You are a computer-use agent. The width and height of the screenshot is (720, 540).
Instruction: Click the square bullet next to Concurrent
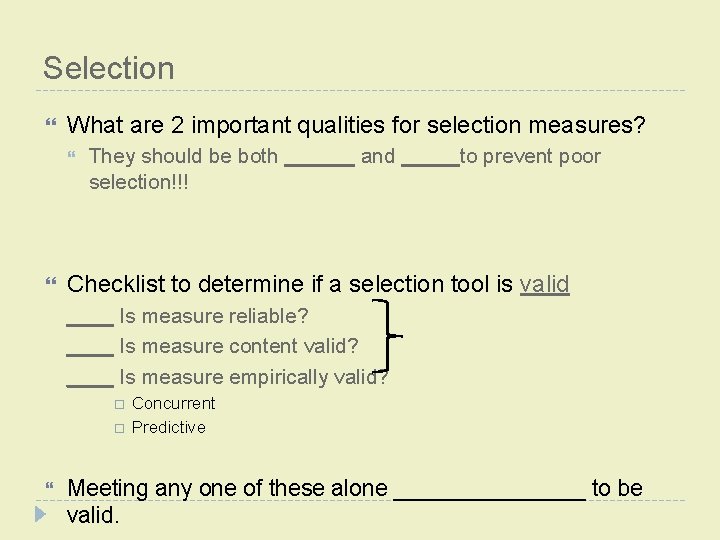click(118, 404)
